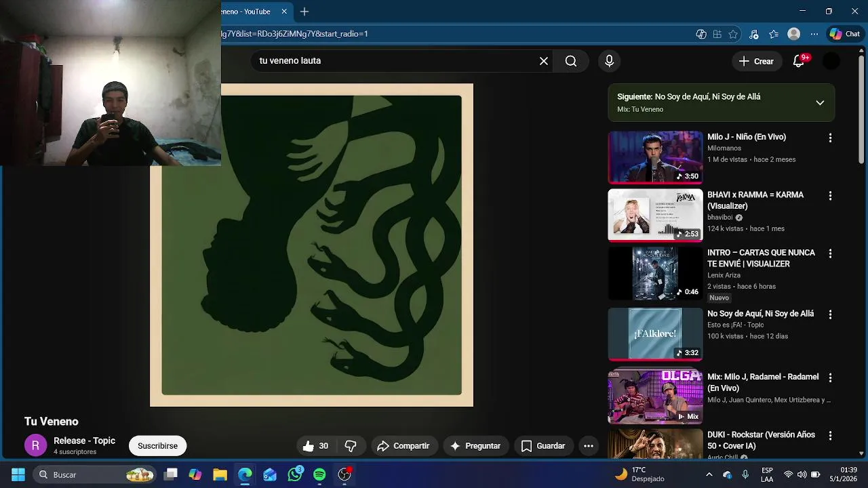Click the DUKI - Rockstar video title

(x=761, y=441)
